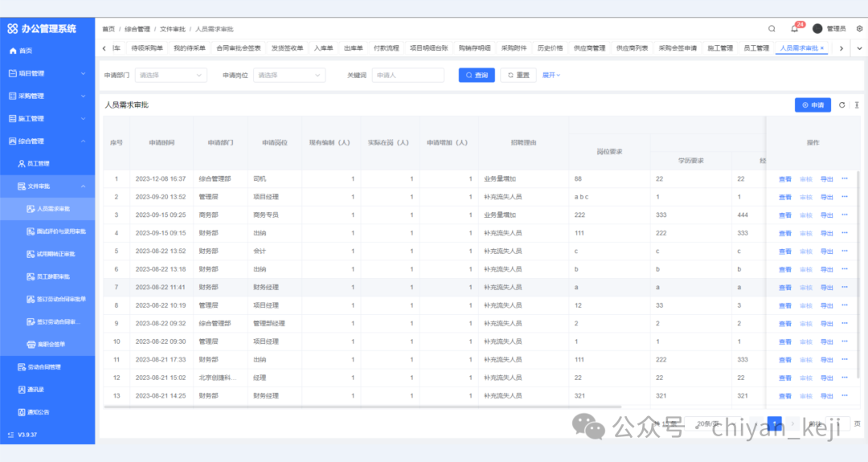The image size is (868, 462).
Task: Open the 申请岗位 dropdown
Action: [289, 76]
